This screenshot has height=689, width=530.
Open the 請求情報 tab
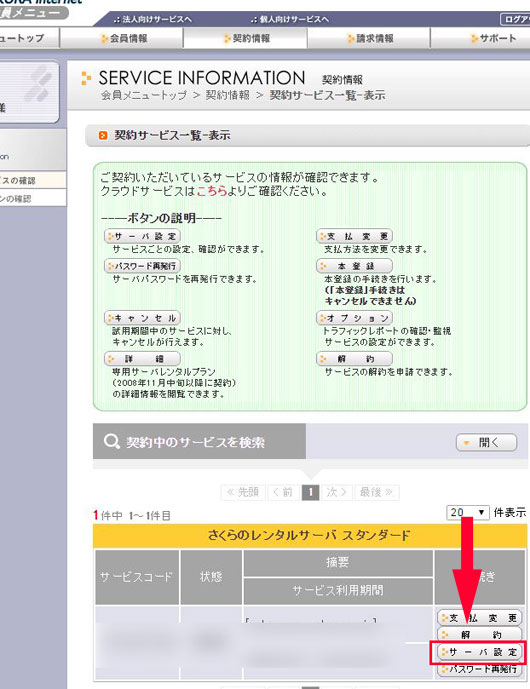368,38
